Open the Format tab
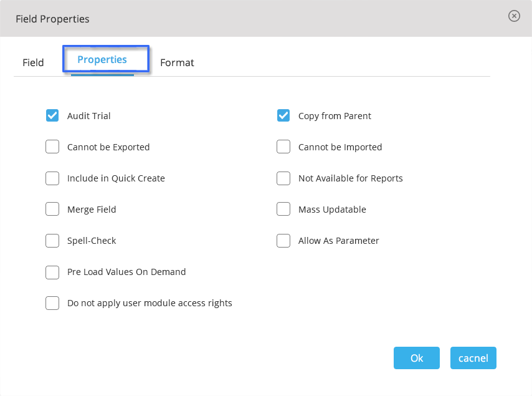 177,62
